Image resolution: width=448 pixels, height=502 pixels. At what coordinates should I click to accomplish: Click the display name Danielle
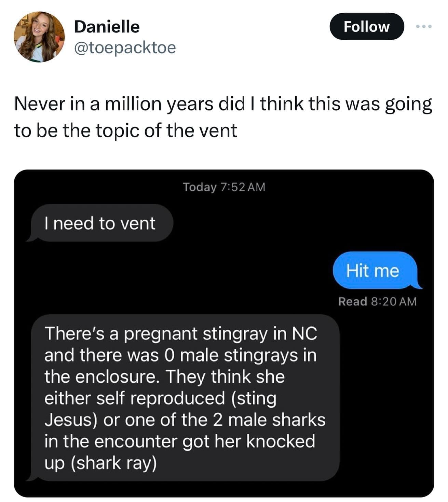click(x=107, y=27)
